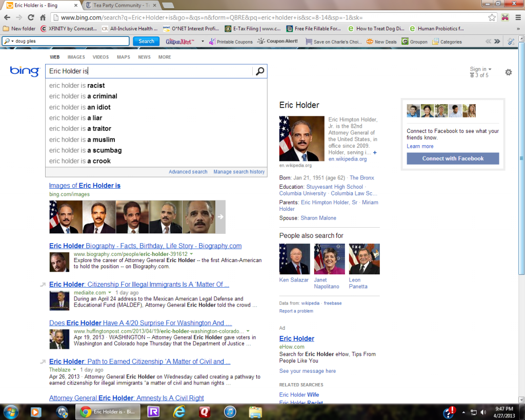Screen dimensions: 525x420
Task: Select the News search category
Action: 144,57
